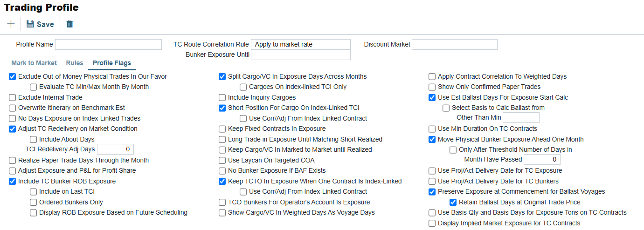644x230 pixels.
Task: Open the Discount Market field
Action: 455,44
